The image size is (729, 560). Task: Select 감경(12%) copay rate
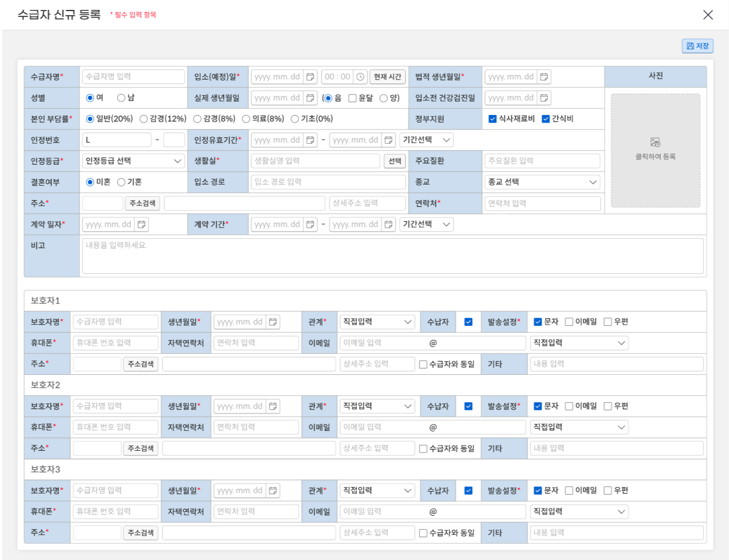(x=144, y=119)
